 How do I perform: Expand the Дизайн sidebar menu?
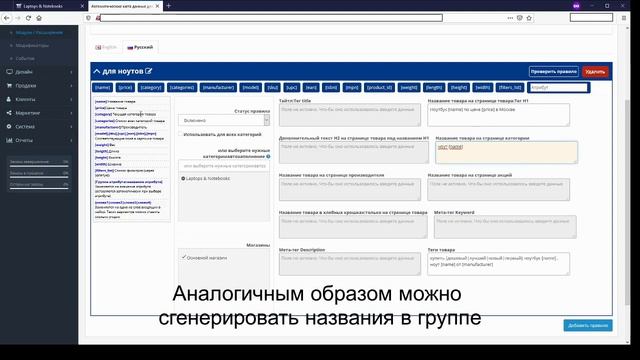pos(39,72)
